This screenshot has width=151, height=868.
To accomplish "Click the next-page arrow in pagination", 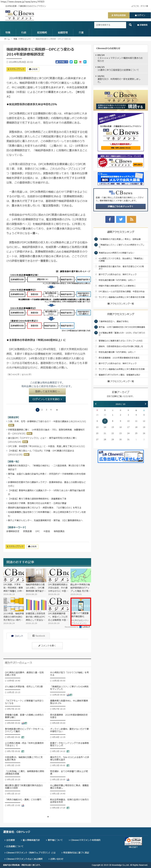I will pyautogui.click(x=57, y=410).
